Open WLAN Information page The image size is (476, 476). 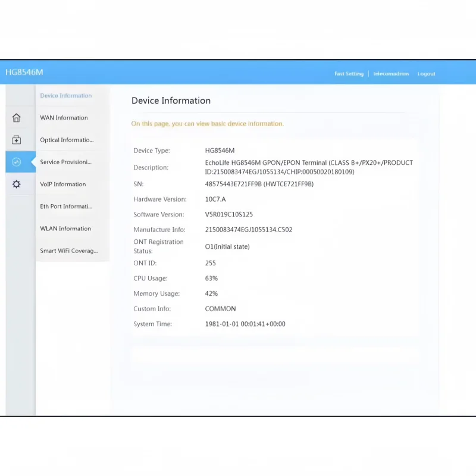coord(65,228)
